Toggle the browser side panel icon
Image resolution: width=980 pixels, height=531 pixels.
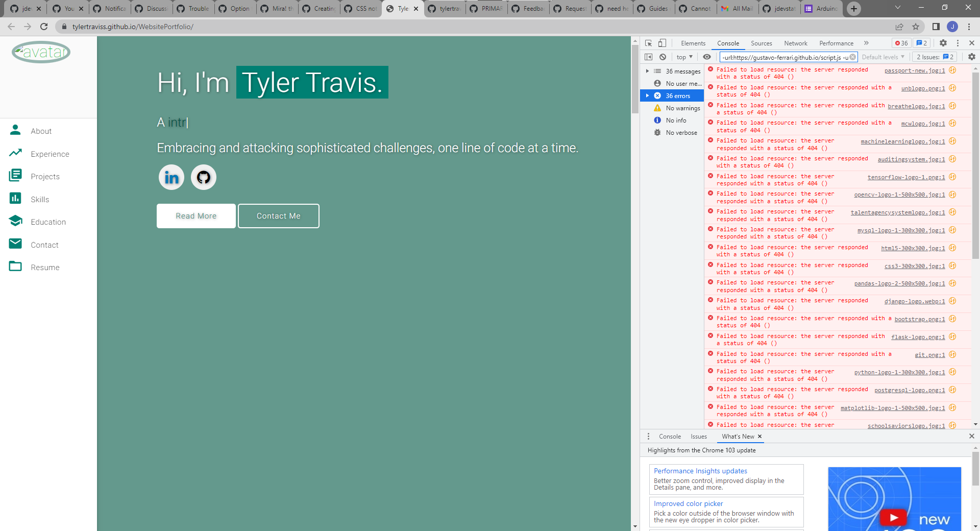coord(936,27)
